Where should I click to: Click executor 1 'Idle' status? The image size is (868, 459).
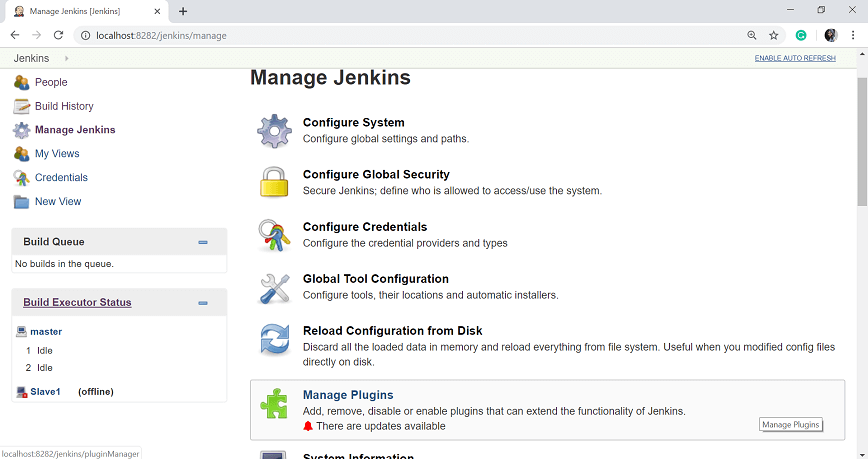(x=45, y=351)
